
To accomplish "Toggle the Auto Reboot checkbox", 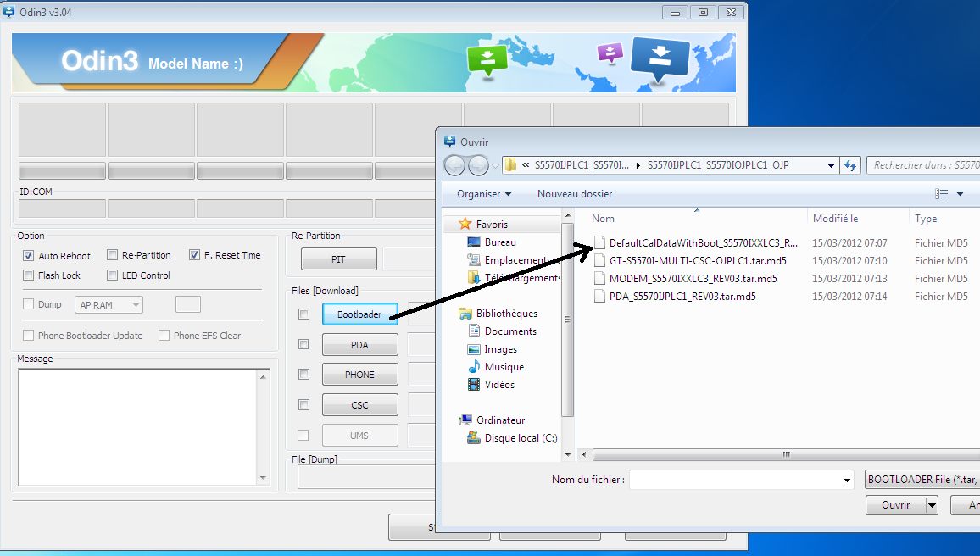I will [28, 255].
